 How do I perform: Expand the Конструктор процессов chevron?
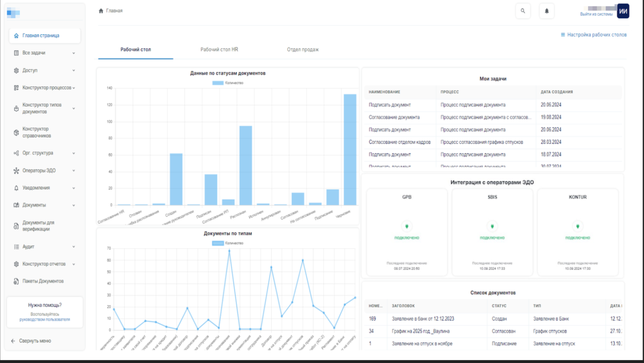tap(73, 88)
